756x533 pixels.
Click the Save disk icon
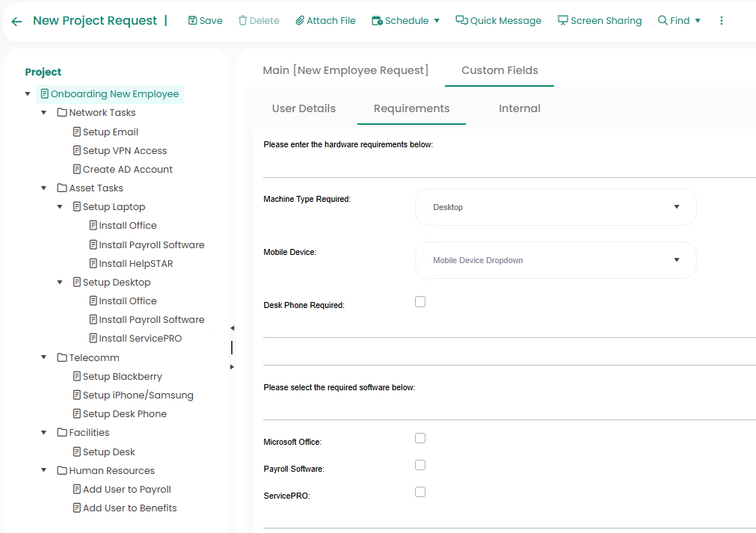coord(192,20)
